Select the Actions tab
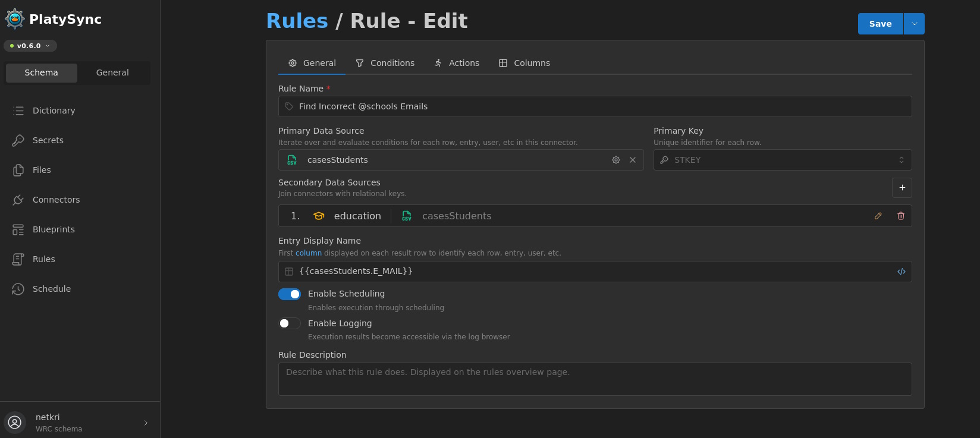 (x=457, y=63)
